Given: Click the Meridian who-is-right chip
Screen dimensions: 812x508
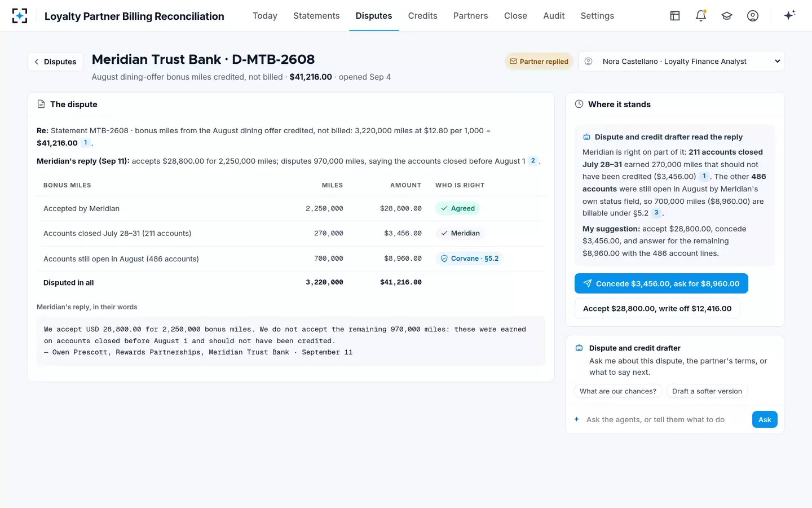Looking at the screenshot, I should 460,233.
